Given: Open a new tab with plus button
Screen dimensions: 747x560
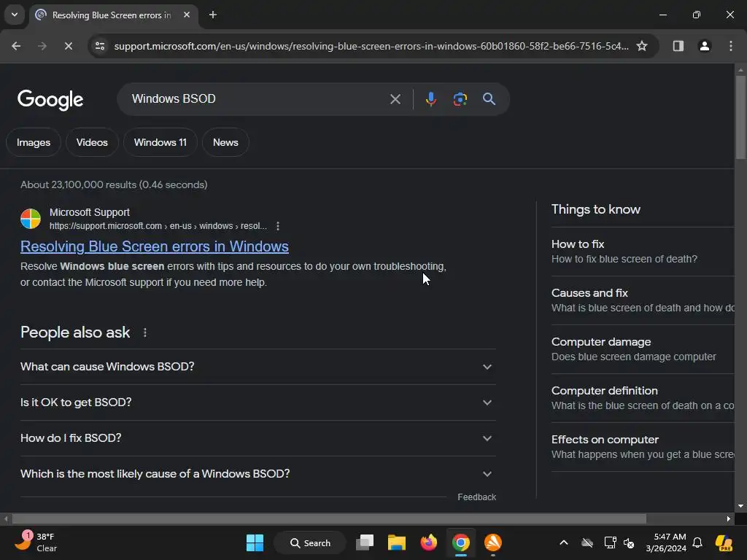Looking at the screenshot, I should click(x=213, y=15).
